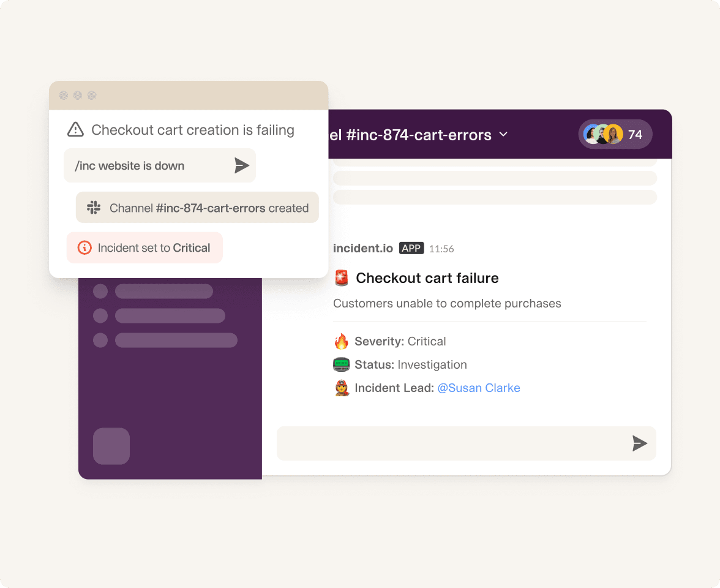Click the fire severity emoji
This screenshot has width=720, height=588.
tap(341, 341)
